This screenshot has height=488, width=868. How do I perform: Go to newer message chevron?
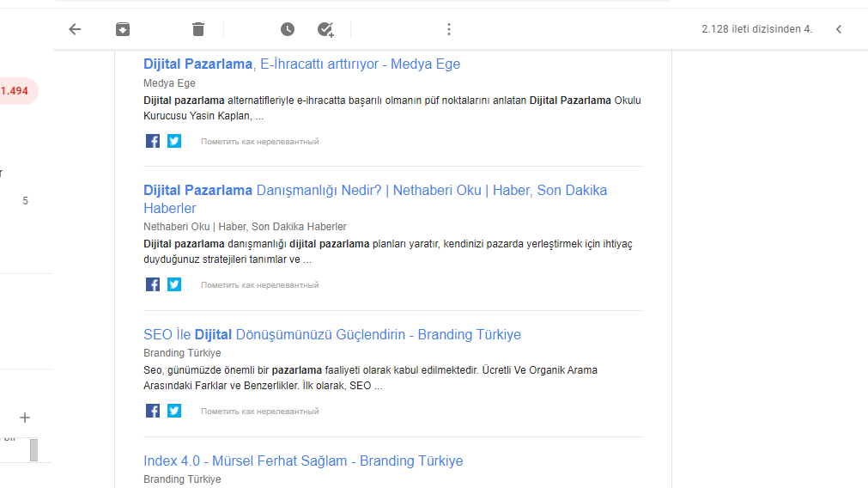[x=839, y=29]
